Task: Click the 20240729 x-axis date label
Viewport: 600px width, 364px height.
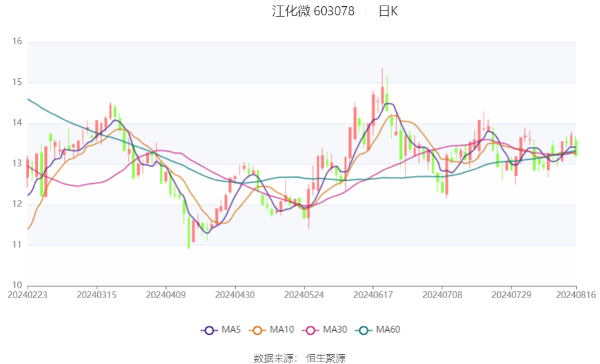Action: click(511, 295)
